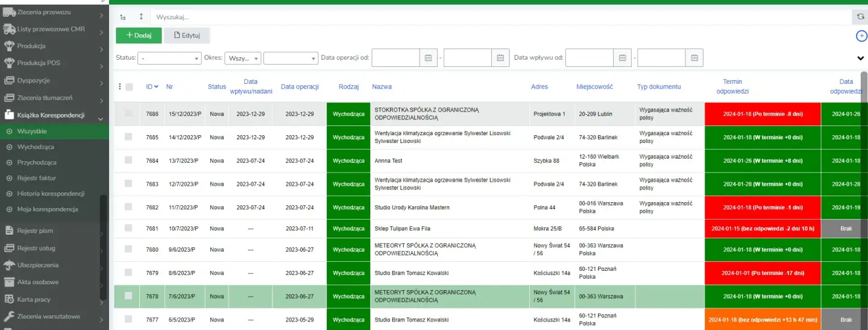Open calendar for Data wpływu od start date

tap(622, 58)
